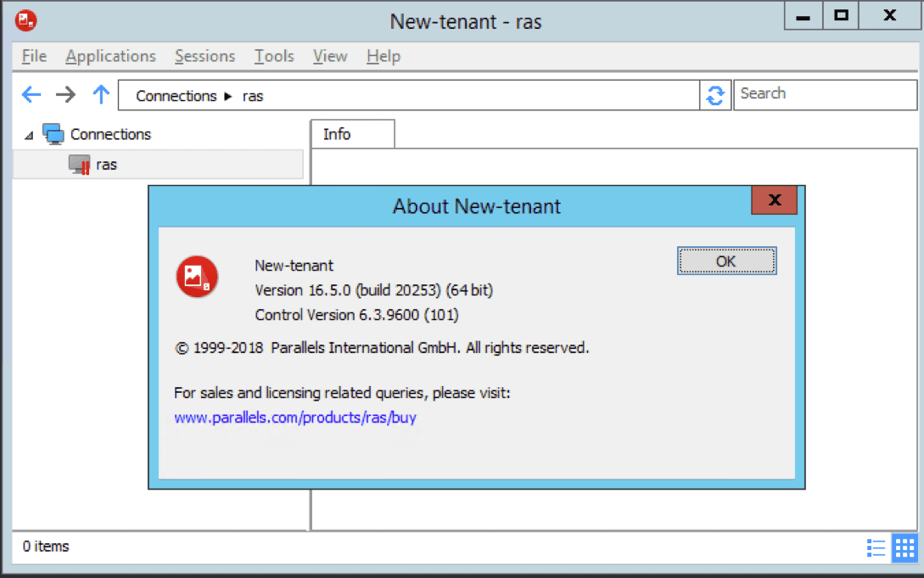Click the breadcrumb arrow after Connections
Viewport: 924px width, 578px height.
pyautogui.click(x=228, y=96)
